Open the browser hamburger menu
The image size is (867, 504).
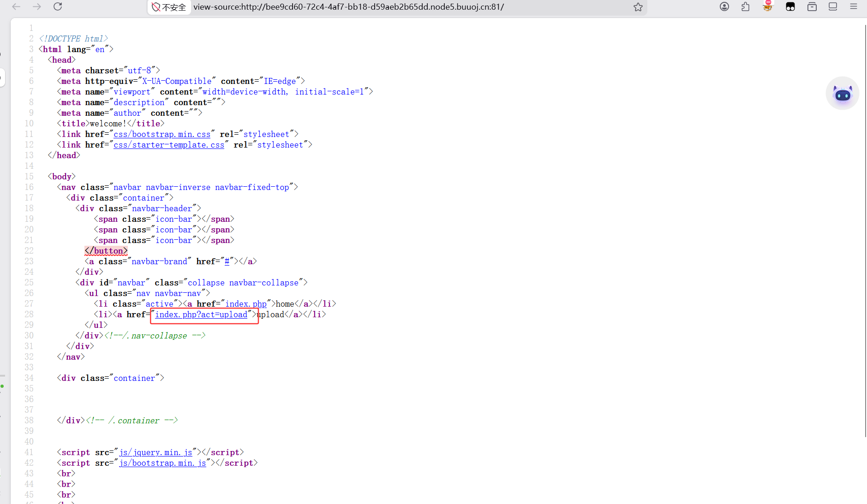[854, 6]
